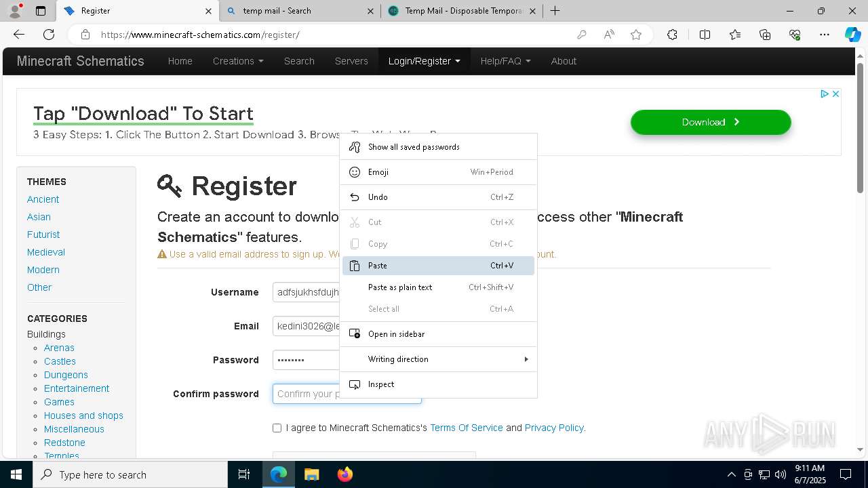The height and width of the screenshot is (488, 868).
Task: Open the tab actions menu icon
Action: tap(41, 11)
